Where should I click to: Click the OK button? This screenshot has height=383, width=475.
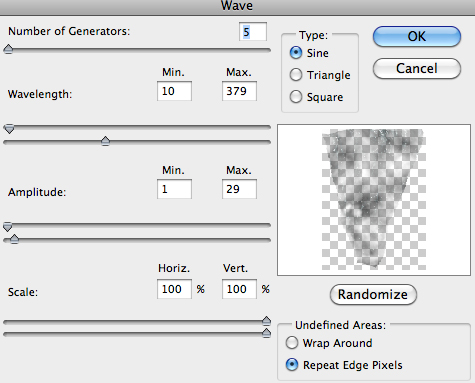(x=417, y=36)
